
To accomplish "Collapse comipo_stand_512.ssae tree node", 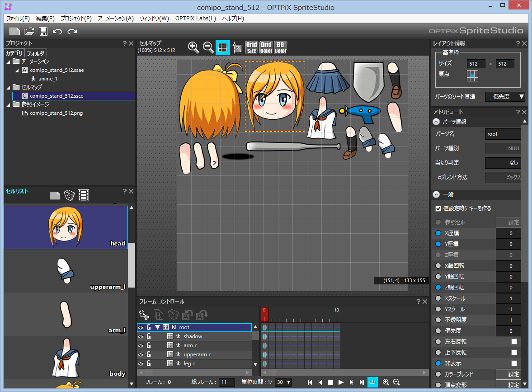I will 17,71.
